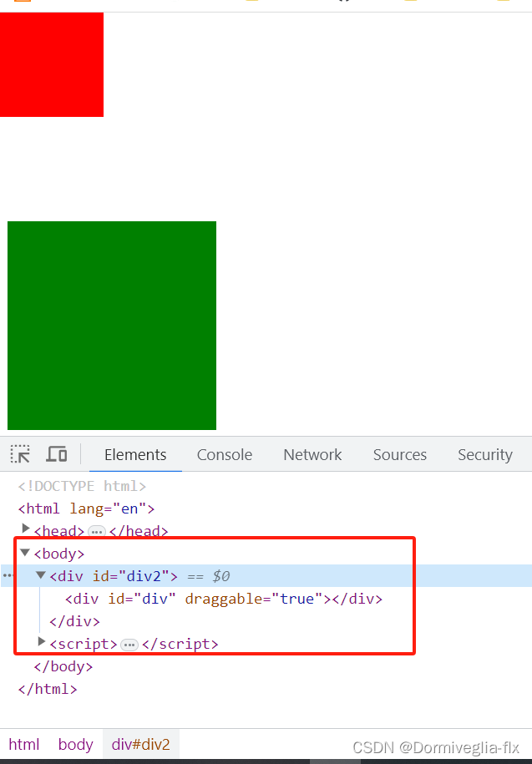Click the div#div2 breadcrumb
Image resolution: width=532 pixels, height=764 pixels.
point(141,745)
